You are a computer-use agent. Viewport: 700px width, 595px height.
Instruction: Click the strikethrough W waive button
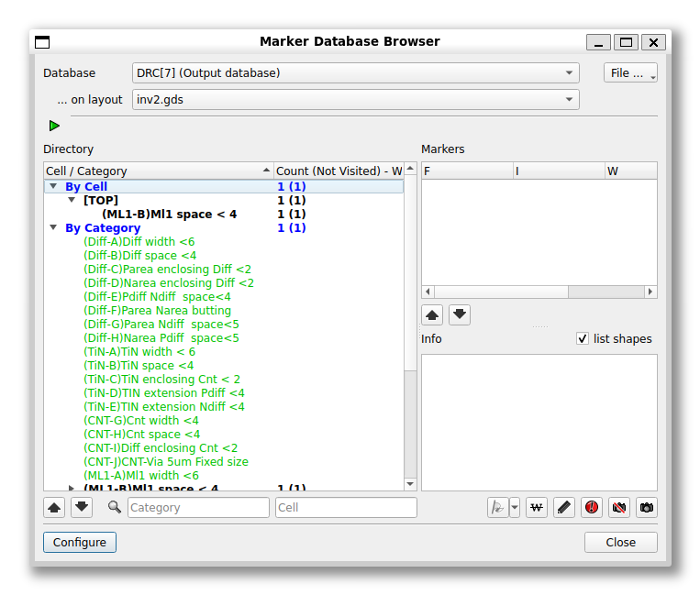click(537, 508)
